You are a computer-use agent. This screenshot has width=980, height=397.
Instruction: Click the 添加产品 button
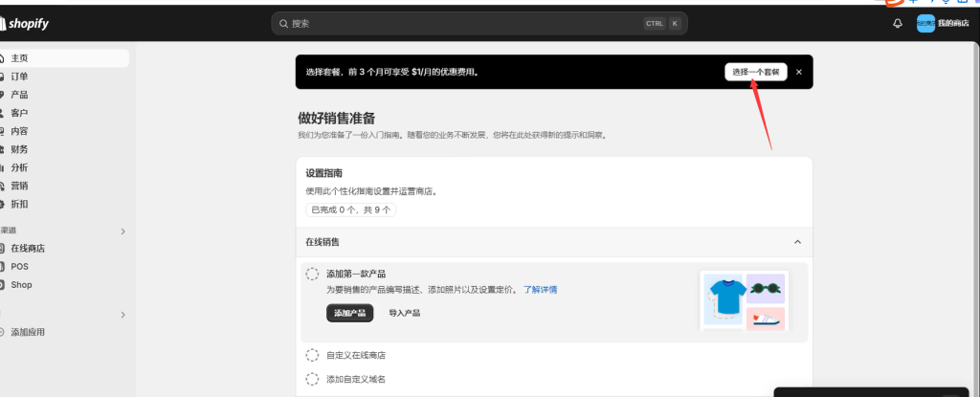point(349,313)
